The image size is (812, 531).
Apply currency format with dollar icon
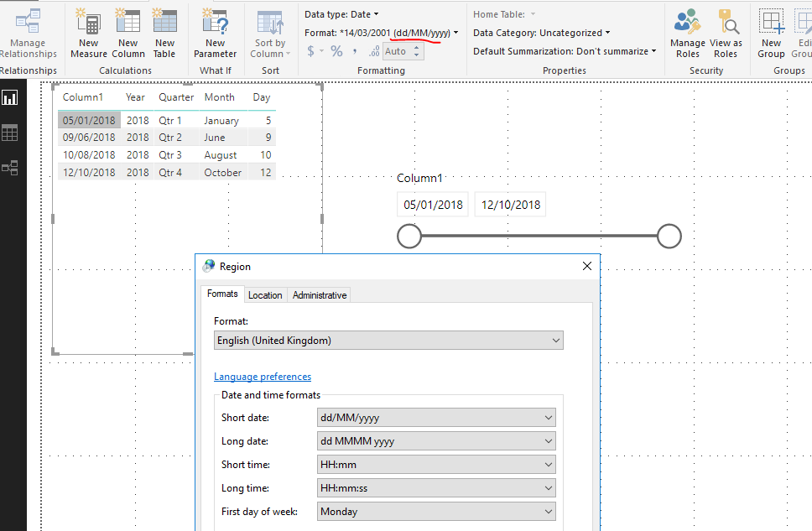[310, 51]
